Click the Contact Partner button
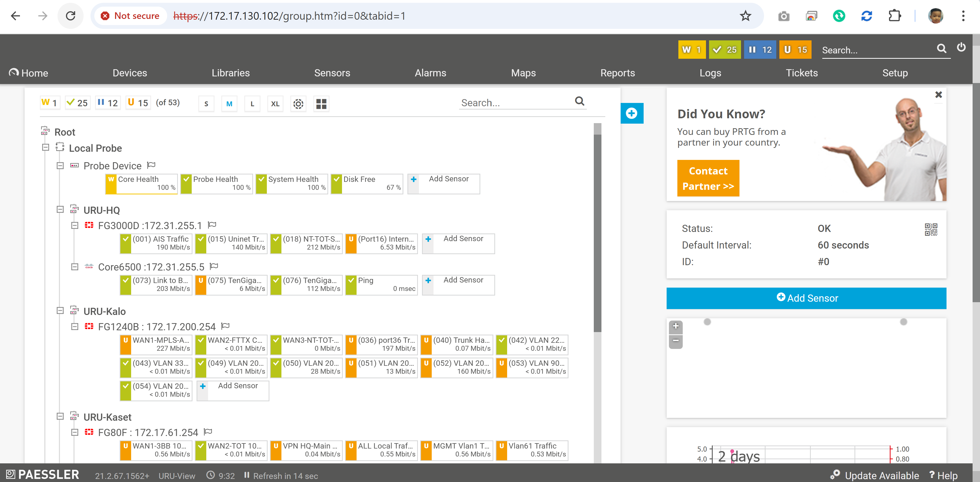Viewport: 980px width, 482px height. click(708, 178)
